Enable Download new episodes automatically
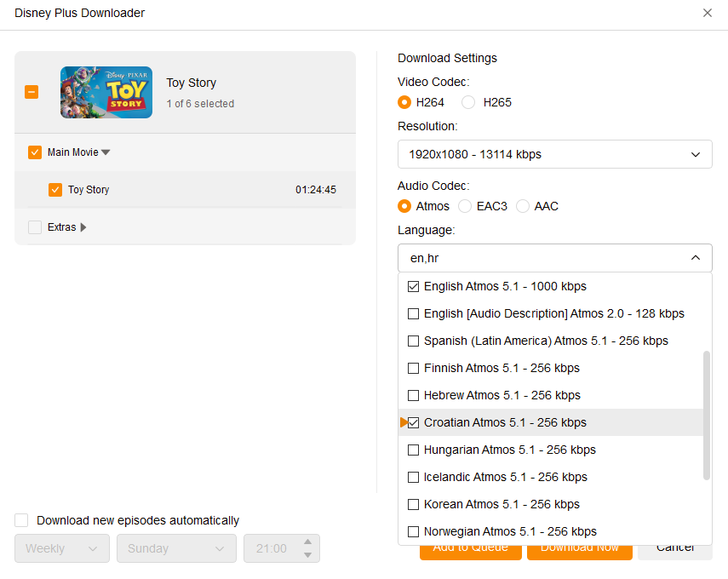 [x=22, y=520]
